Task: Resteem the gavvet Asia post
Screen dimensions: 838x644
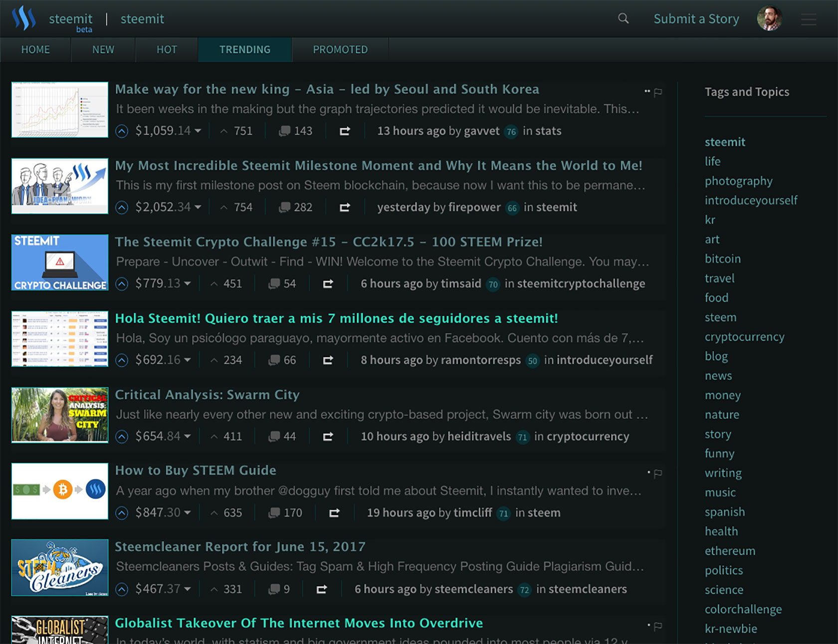Action: coord(345,131)
